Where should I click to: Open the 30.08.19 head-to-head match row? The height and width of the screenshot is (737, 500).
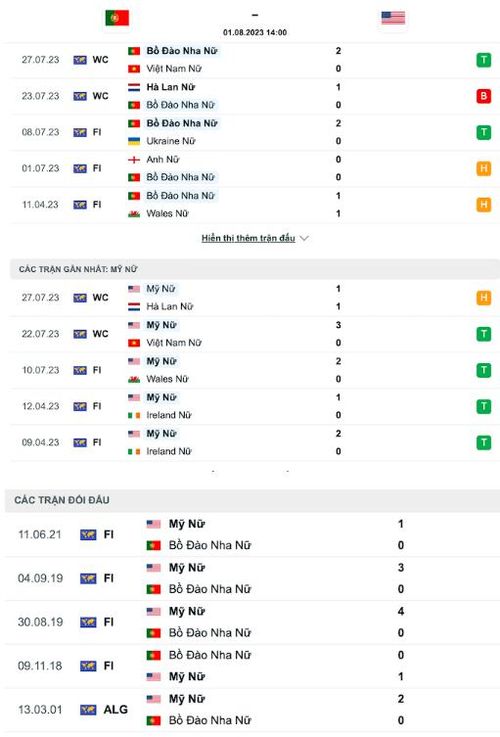point(252,622)
